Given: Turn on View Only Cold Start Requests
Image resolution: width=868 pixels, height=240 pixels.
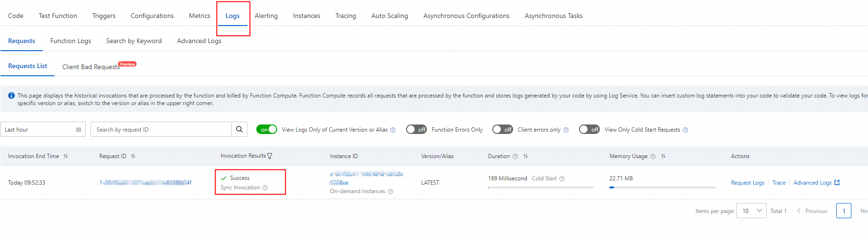Looking at the screenshot, I should coord(589,130).
